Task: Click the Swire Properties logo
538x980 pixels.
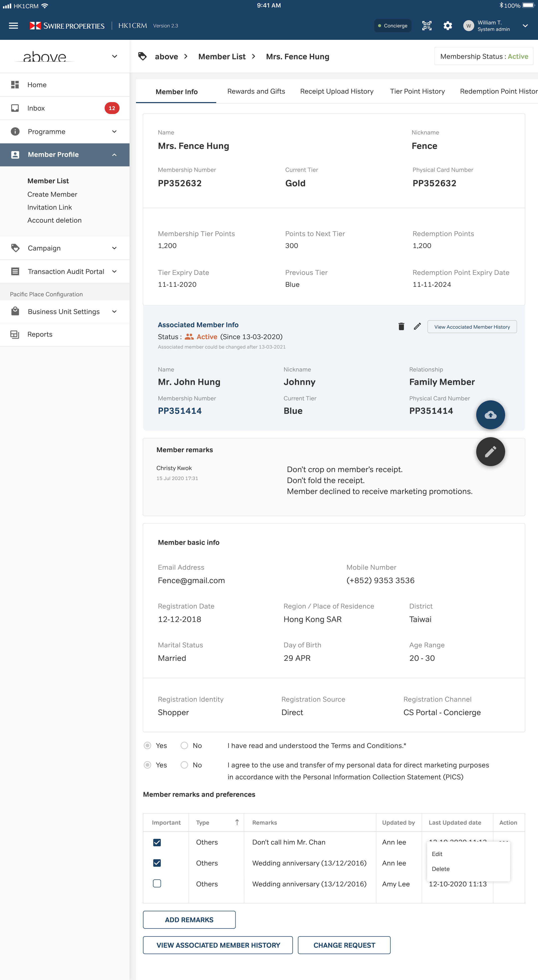Action: coord(67,25)
